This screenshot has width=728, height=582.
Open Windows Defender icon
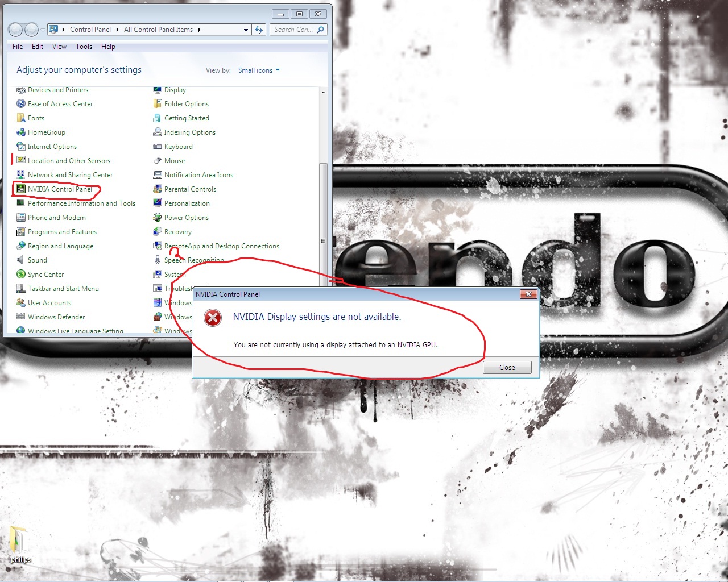(21, 317)
